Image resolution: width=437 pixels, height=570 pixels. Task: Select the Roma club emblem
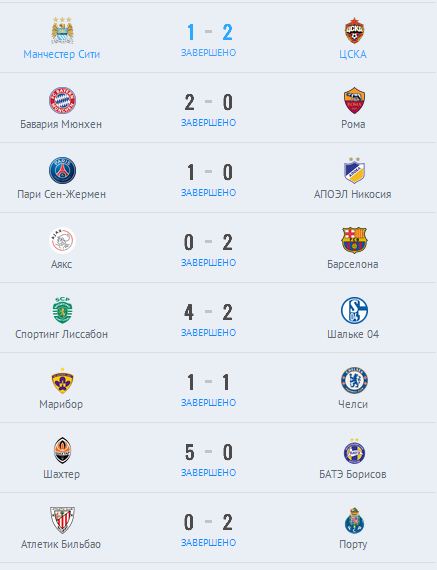click(x=354, y=100)
